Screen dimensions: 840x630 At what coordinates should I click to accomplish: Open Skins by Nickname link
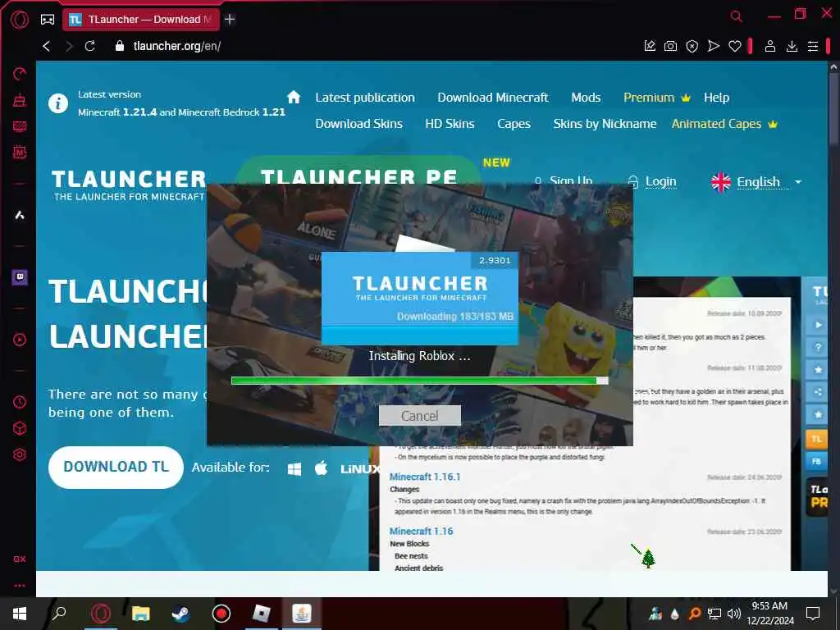605,124
